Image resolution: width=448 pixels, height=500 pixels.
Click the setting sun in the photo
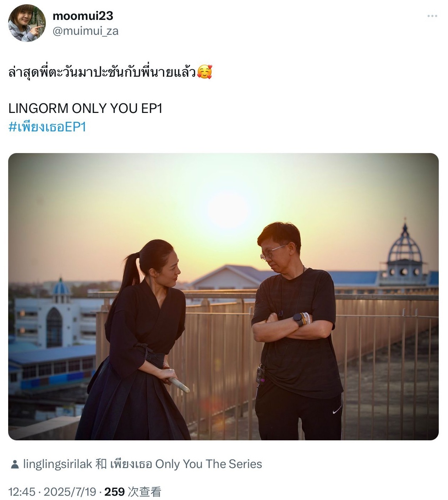228,210
